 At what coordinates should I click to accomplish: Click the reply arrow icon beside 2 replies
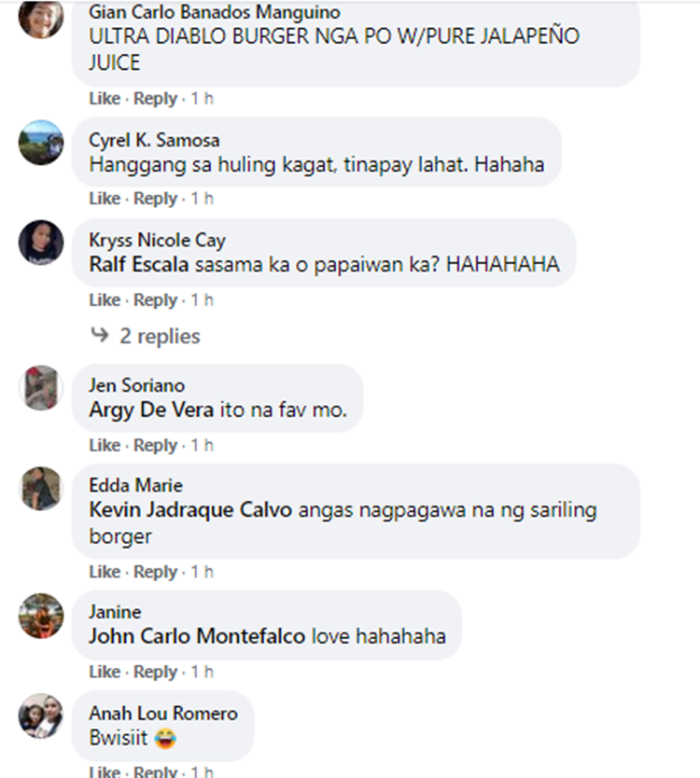tap(100, 335)
